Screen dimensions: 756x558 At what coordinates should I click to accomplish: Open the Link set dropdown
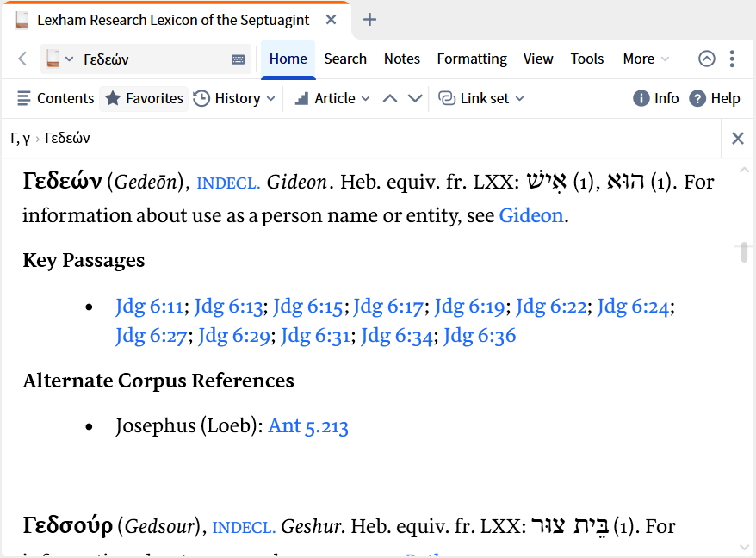click(481, 98)
